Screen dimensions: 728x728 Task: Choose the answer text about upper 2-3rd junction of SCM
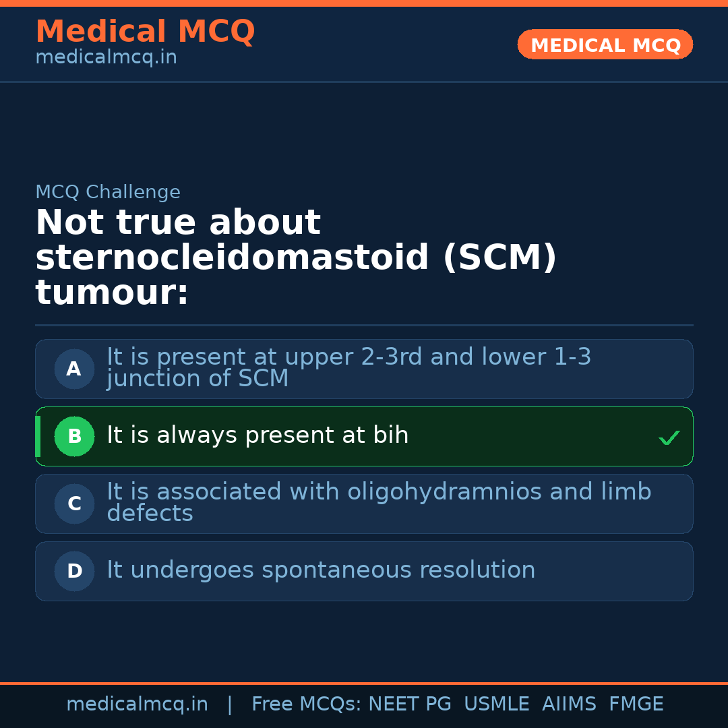coord(348,367)
